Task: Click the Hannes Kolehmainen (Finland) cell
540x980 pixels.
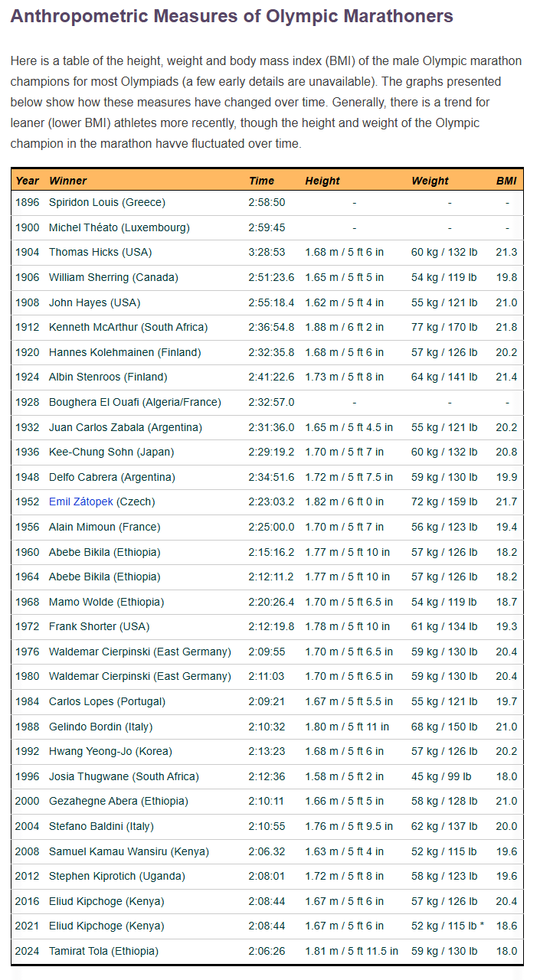Action: (125, 352)
